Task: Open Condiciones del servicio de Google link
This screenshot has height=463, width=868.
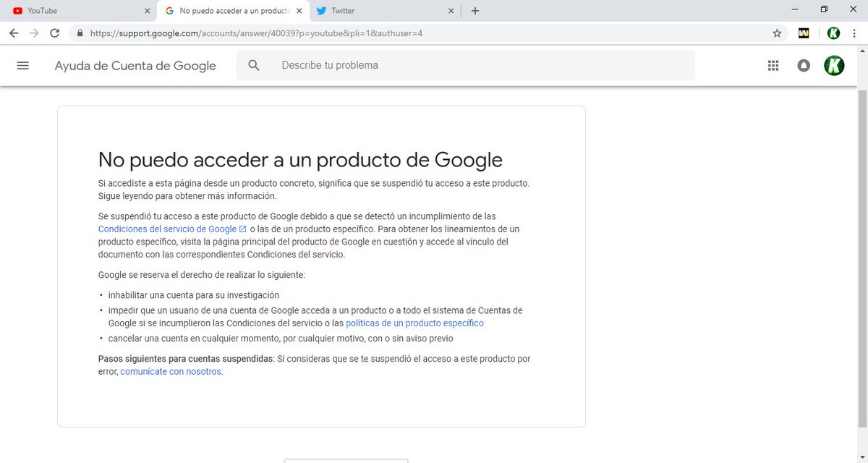Action: pos(172,229)
